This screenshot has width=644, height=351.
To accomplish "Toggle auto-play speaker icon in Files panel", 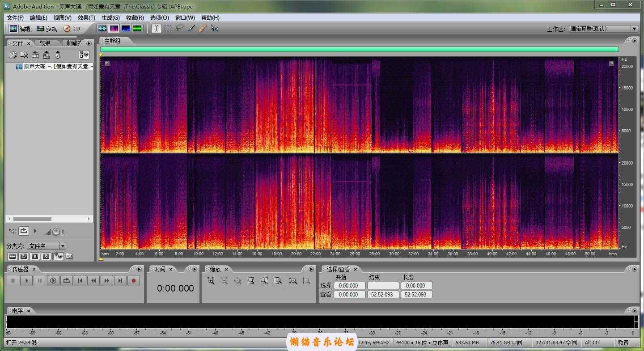I will click(12, 231).
